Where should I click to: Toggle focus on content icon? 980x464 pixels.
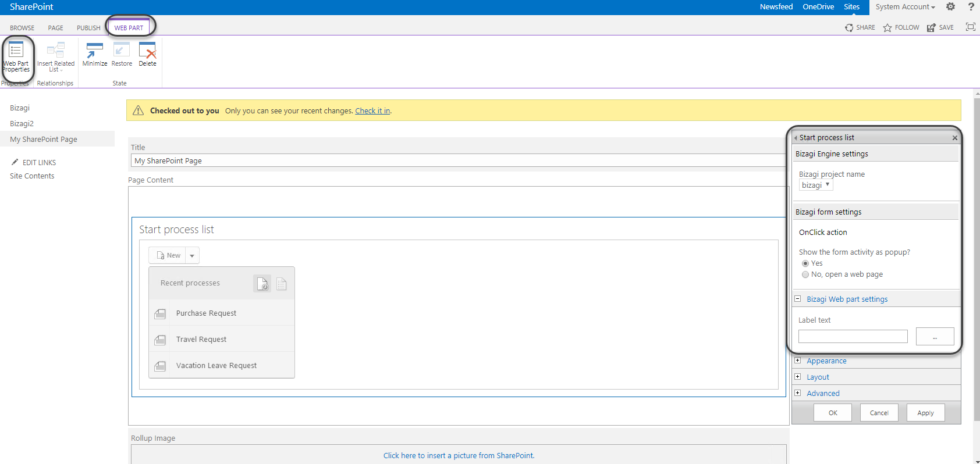pyautogui.click(x=970, y=27)
